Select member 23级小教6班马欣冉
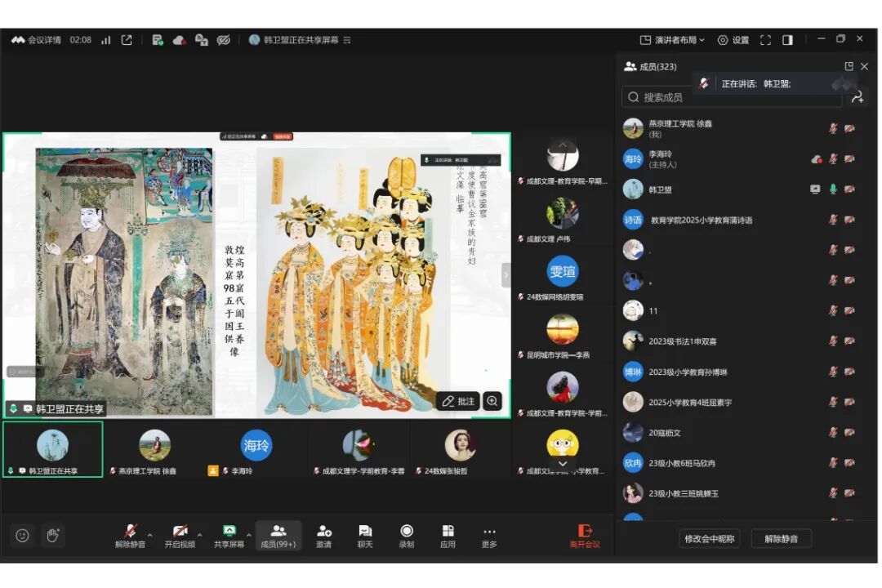This screenshot has height=588, width=882. (x=740, y=463)
